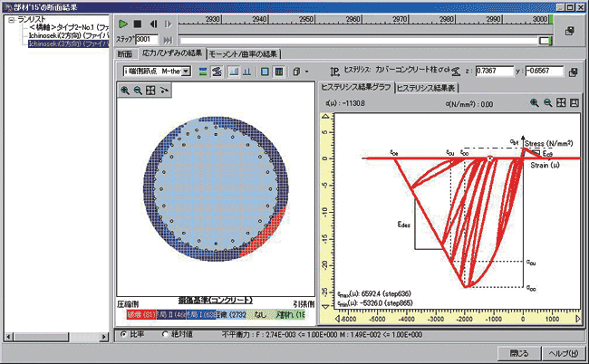Click the green ひ割れ legend swatch

click(x=290, y=314)
